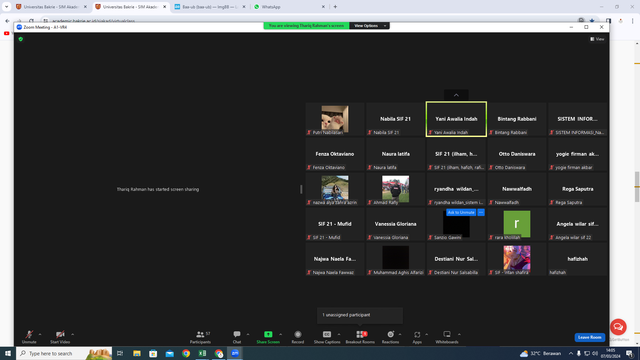Viewport: 640px width, 360px height.
Task: Open audio options arrow beside Unmute
Action: (40, 334)
